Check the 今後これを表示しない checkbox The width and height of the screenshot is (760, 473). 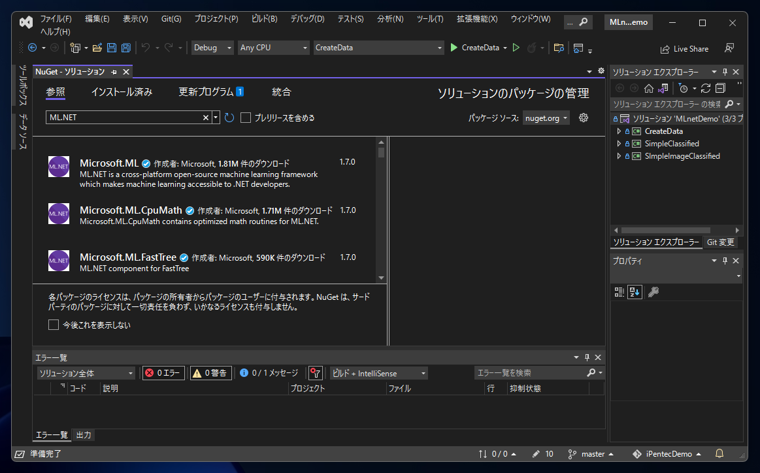click(53, 325)
